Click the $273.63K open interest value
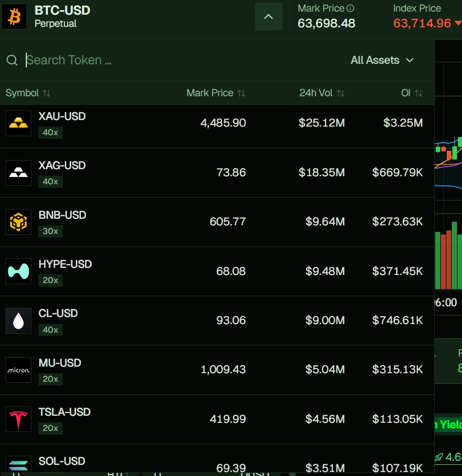 click(397, 222)
